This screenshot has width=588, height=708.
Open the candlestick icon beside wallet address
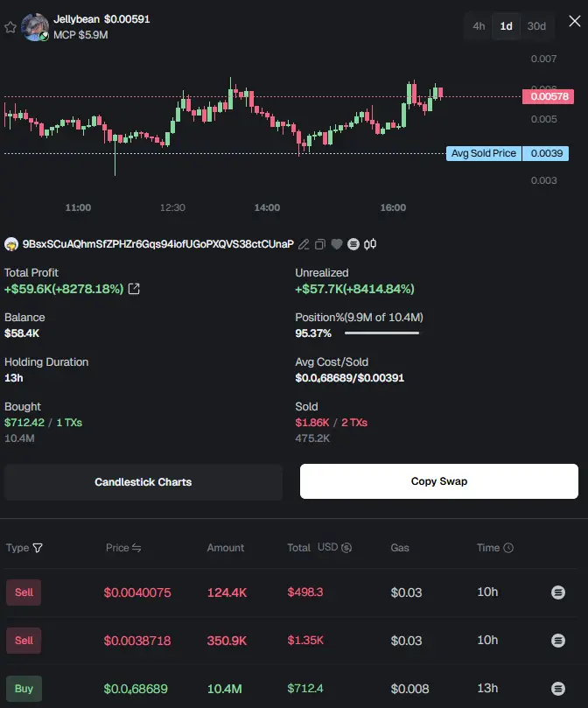click(370, 244)
